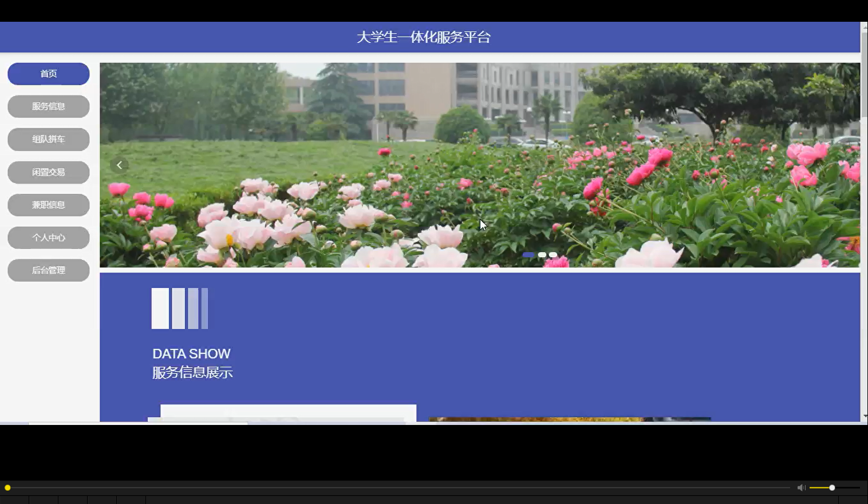Image resolution: width=868 pixels, height=504 pixels.
Task: Open the 闲置交易 trading page
Action: (48, 172)
